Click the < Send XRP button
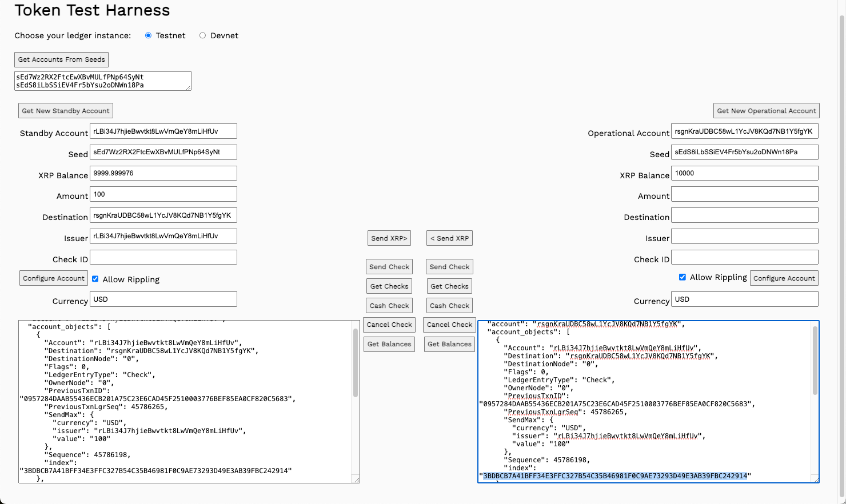Screen dimensions: 846x504 449,238
